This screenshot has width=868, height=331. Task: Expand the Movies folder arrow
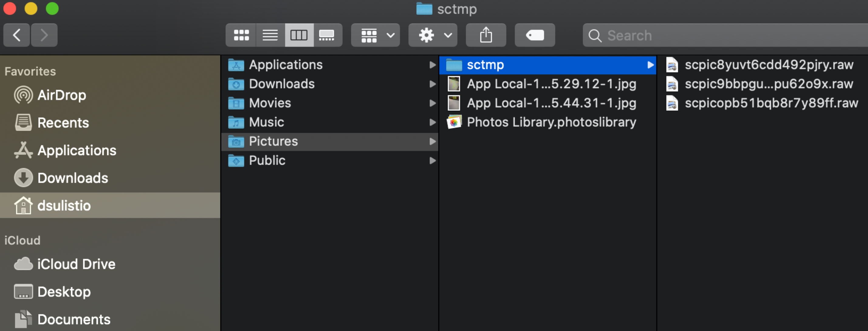432,103
